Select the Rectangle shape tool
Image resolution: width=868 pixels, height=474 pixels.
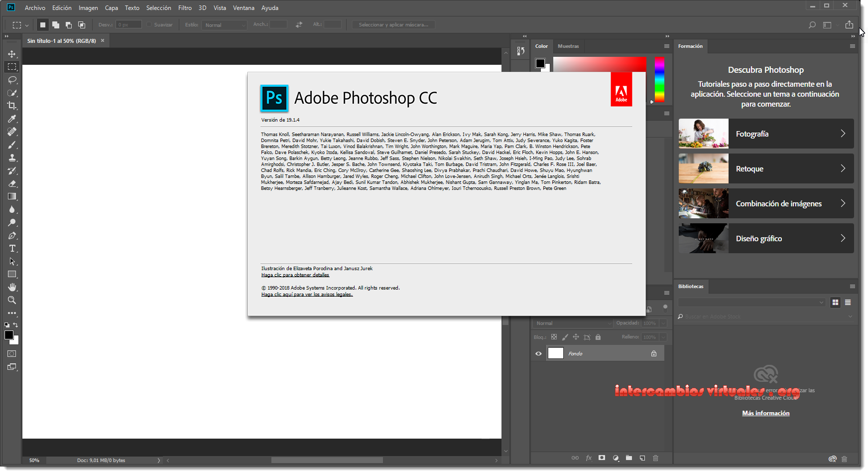[x=12, y=274]
